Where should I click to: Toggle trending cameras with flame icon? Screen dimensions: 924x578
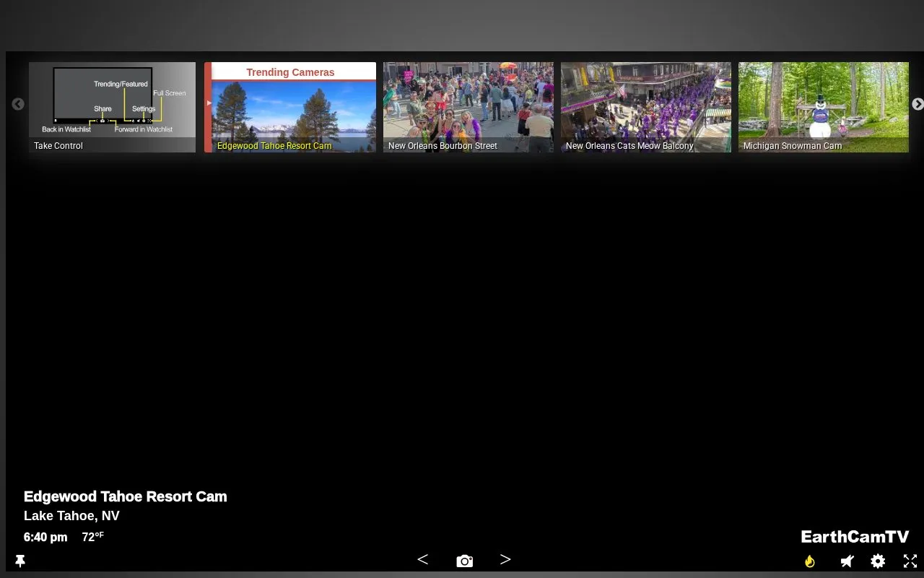[810, 561]
